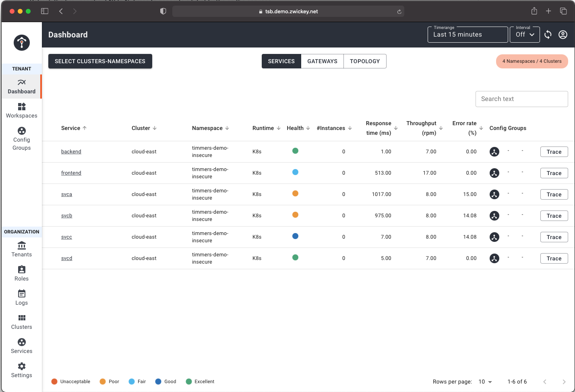Click the Search text field
The image size is (575, 392).
521,99
